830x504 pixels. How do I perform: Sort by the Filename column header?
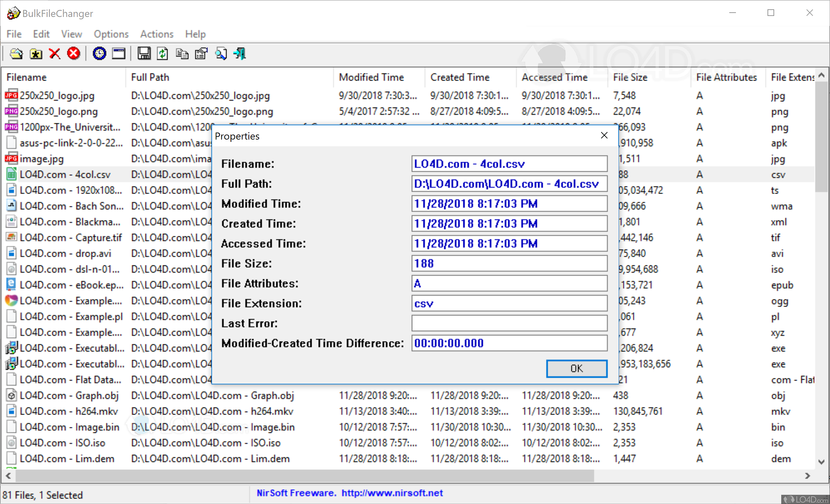(x=64, y=77)
